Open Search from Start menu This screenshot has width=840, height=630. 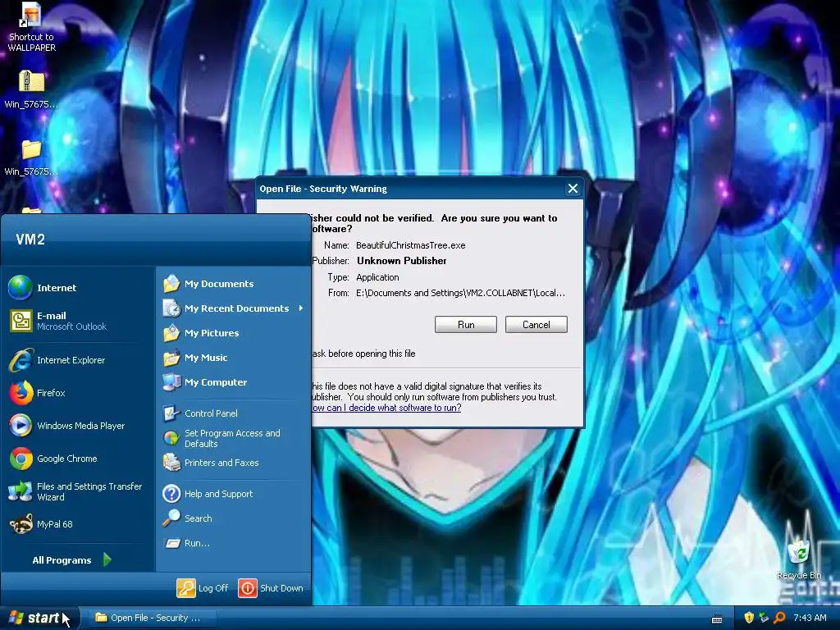199,518
